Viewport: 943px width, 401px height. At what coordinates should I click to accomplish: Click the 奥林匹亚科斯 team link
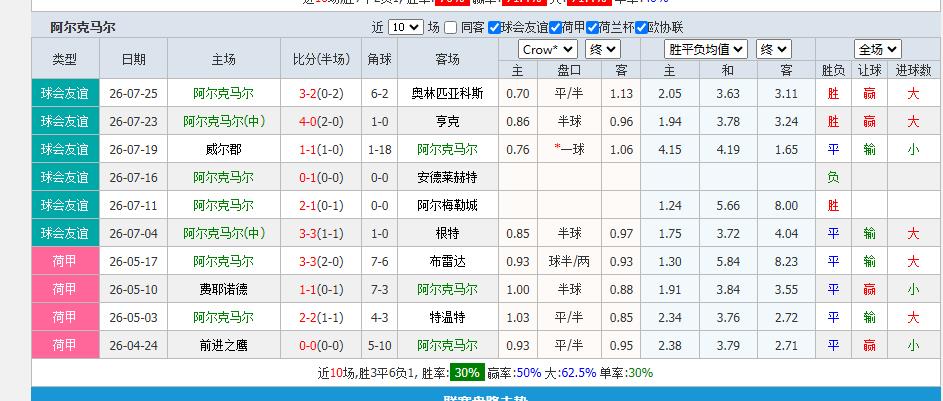pos(447,93)
